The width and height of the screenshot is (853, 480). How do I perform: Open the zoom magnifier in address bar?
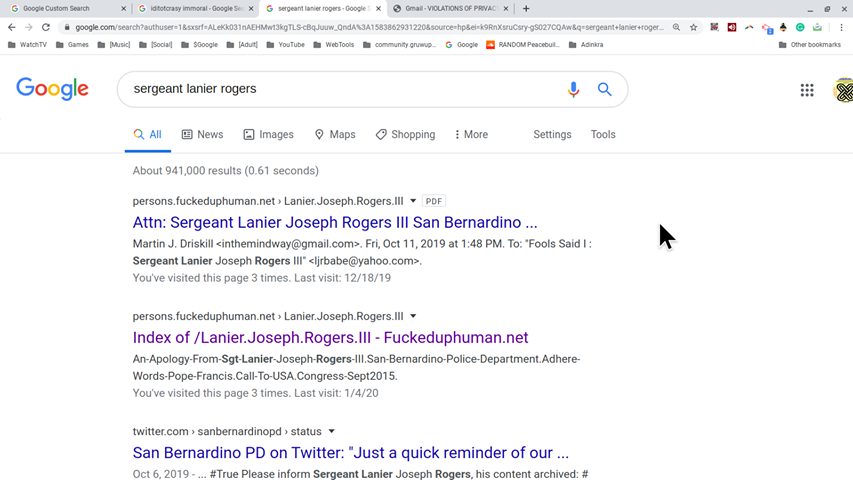coord(676,27)
